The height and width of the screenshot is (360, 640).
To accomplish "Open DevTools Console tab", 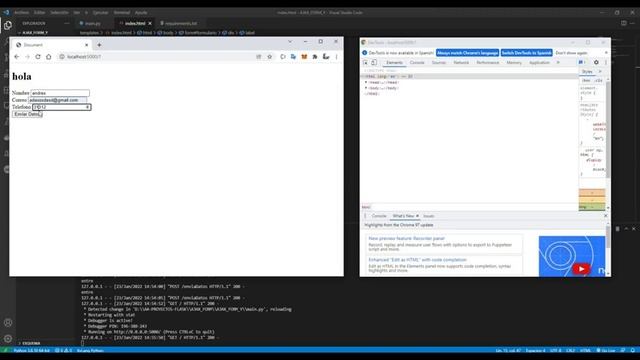I will 417,62.
